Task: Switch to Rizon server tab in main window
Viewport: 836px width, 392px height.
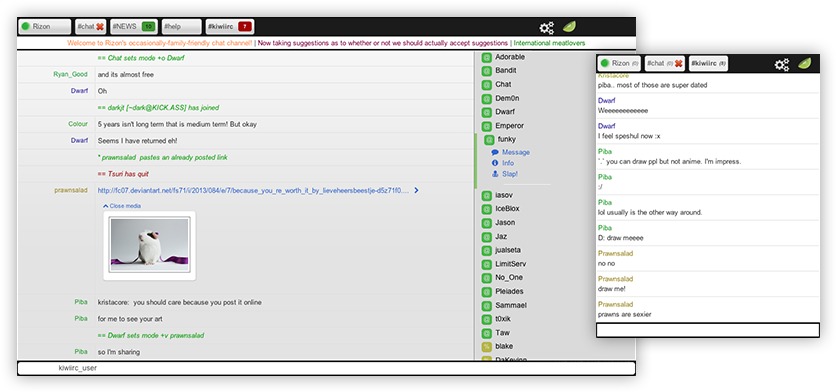Action: point(45,27)
